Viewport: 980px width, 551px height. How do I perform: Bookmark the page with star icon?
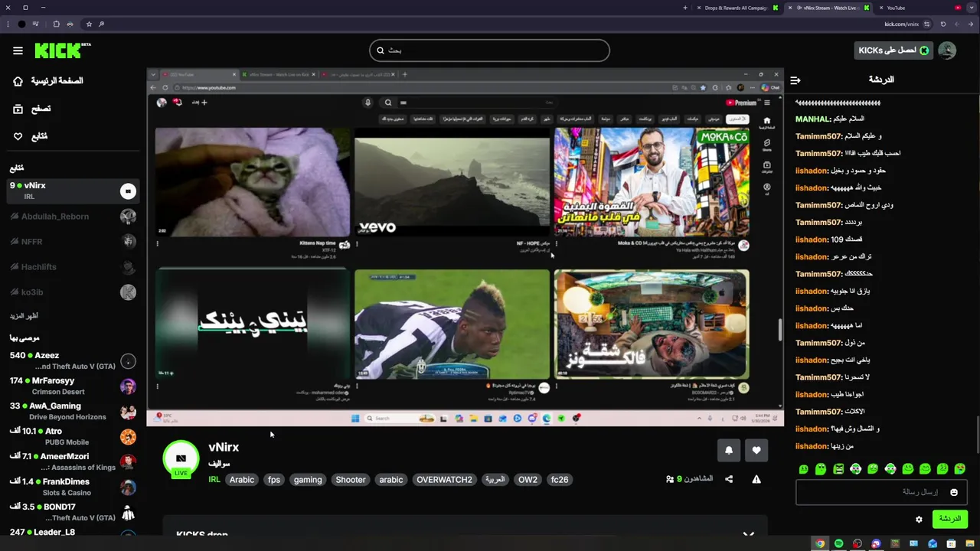pos(89,24)
